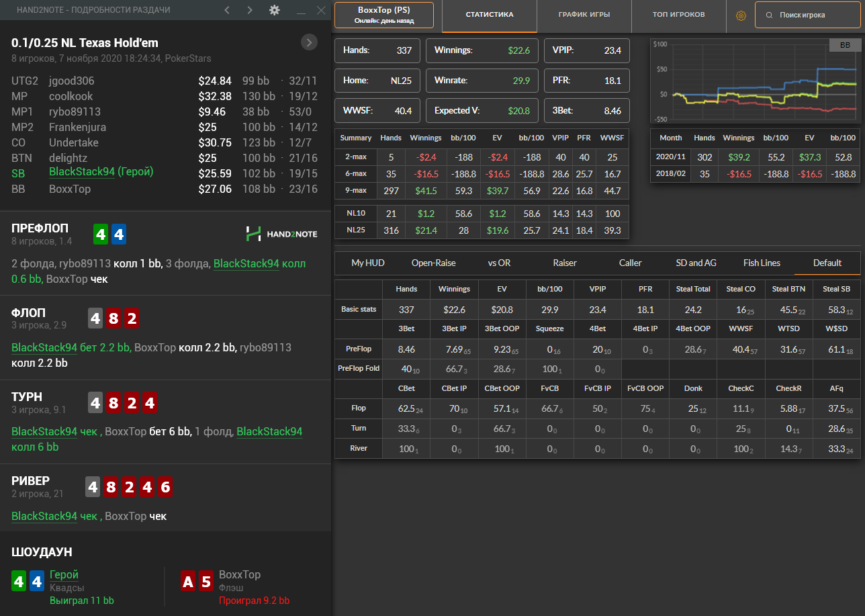Click the Hand2Note logo
This screenshot has width=865, height=616.
pyautogui.click(x=281, y=234)
